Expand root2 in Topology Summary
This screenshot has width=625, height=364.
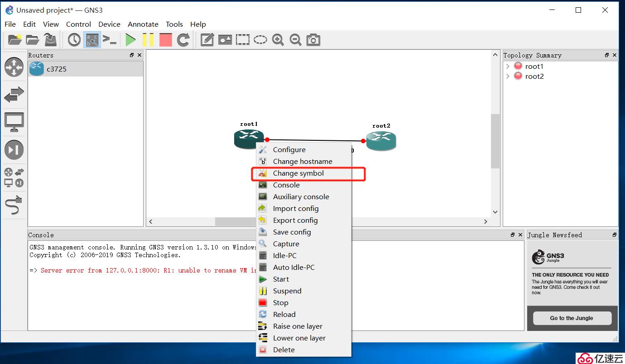pos(508,76)
